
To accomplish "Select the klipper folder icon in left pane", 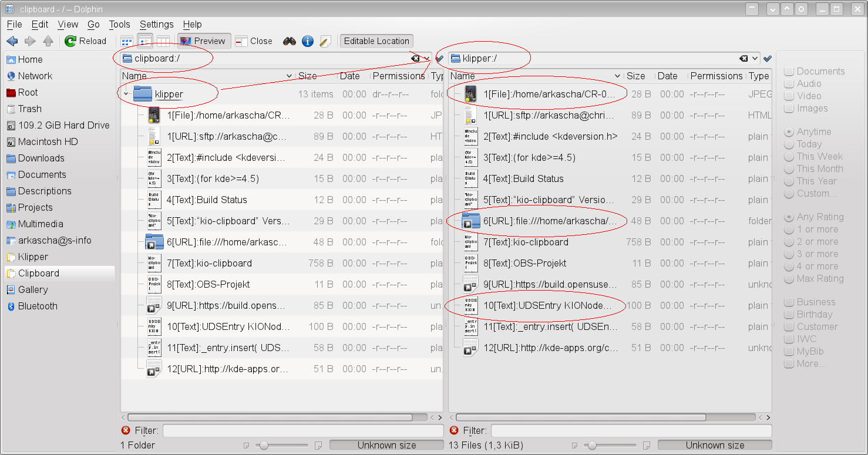I will 143,94.
